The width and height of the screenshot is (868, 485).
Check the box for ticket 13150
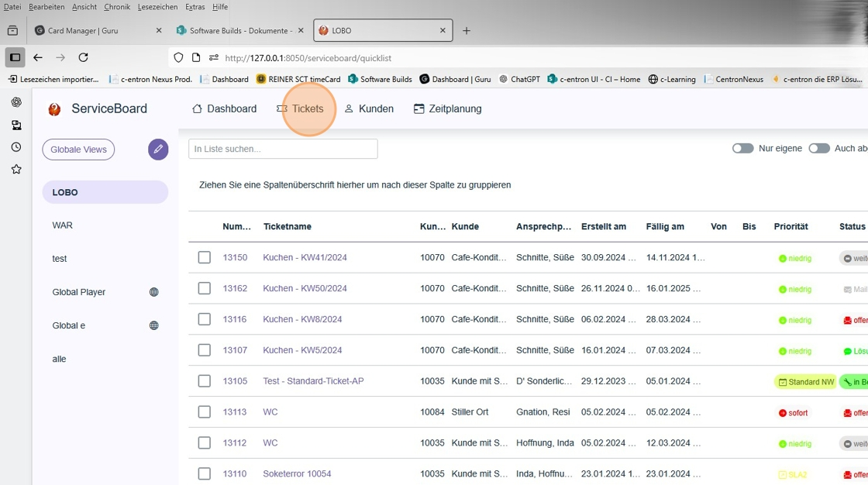click(x=205, y=257)
